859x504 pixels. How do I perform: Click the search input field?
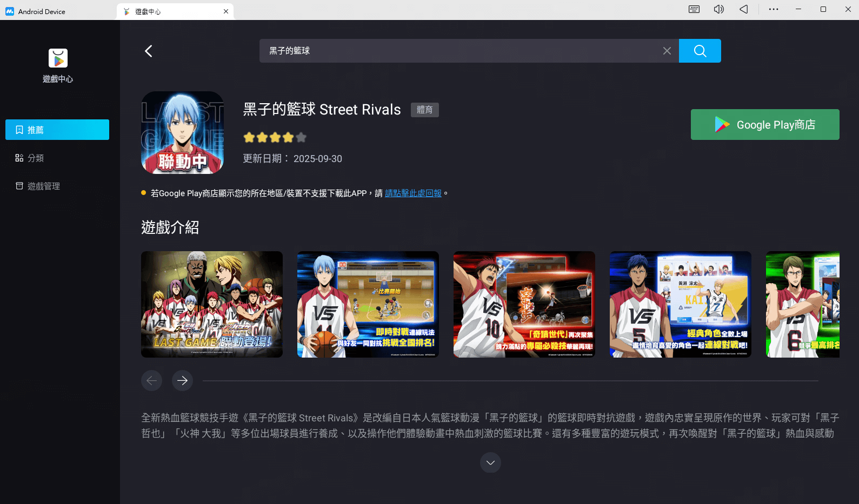click(x=460, y=51)
